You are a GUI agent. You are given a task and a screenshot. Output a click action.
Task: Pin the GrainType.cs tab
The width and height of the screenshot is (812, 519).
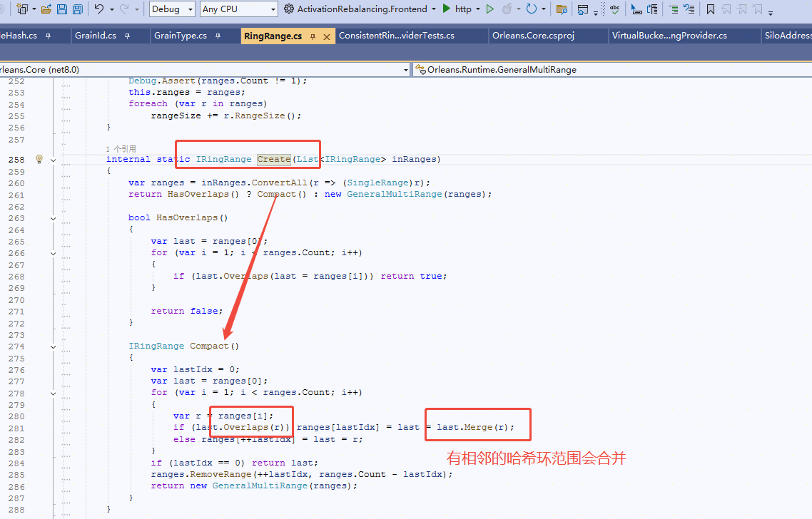click(218, 36)
